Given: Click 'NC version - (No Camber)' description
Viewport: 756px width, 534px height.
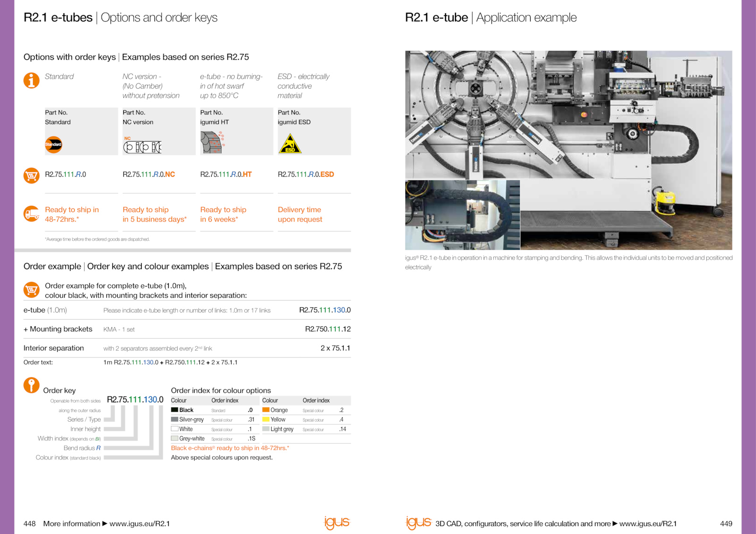Looking at the screenshot, I should 151,86.
